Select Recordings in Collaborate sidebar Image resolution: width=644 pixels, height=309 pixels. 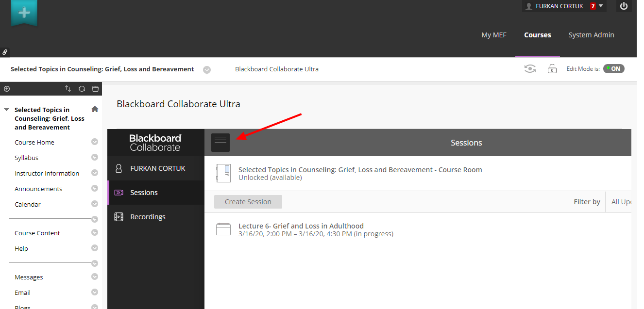pos(156,217)
